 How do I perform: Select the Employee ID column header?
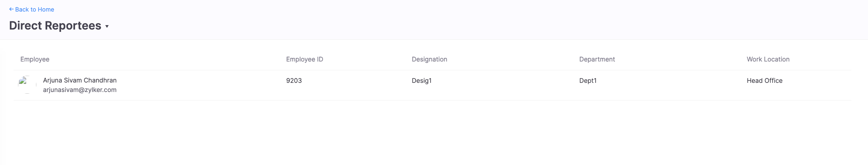coord(305,59)
